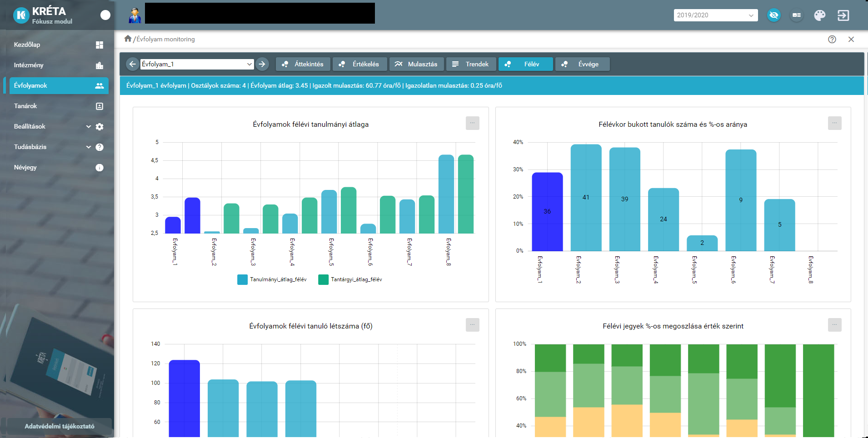Open the 2019/2020 school year dropdown
The image size is (868, 438).
(x=716, y=15)
